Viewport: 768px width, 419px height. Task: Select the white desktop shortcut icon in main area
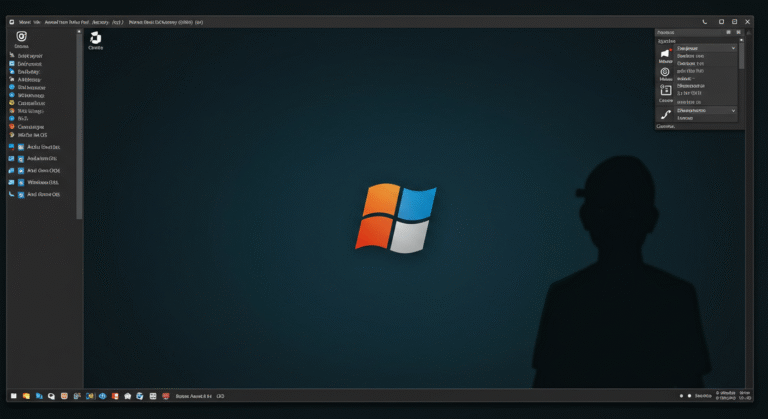pyautogui.click(x=96, y=38)
